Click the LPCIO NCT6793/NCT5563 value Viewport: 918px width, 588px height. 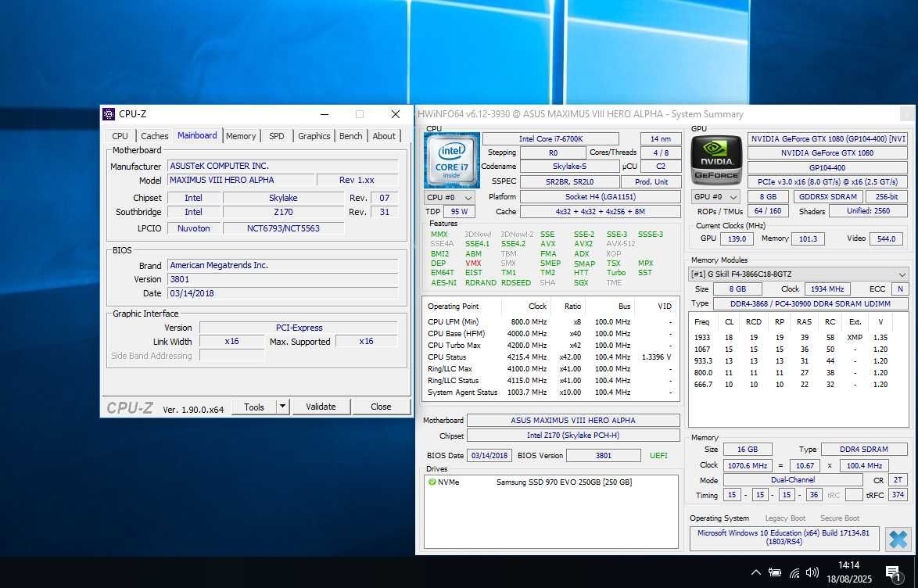coord(283,228)
